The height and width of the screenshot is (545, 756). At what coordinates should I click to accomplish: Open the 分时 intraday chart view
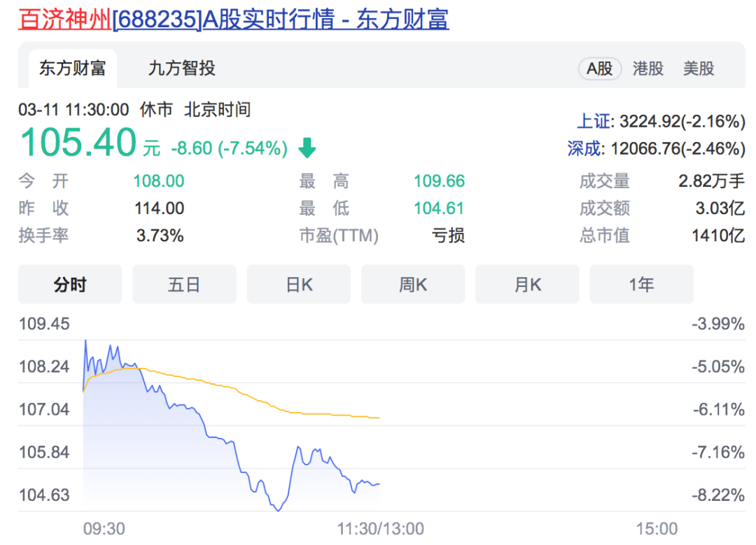(x=69, y=284)
